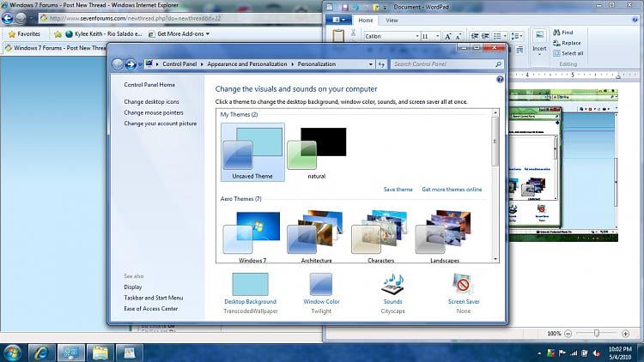This screenshot has height=362, width=644.
Task: Click Select all in WordPad
Action: pyautogui.click(x=568, y=53)
